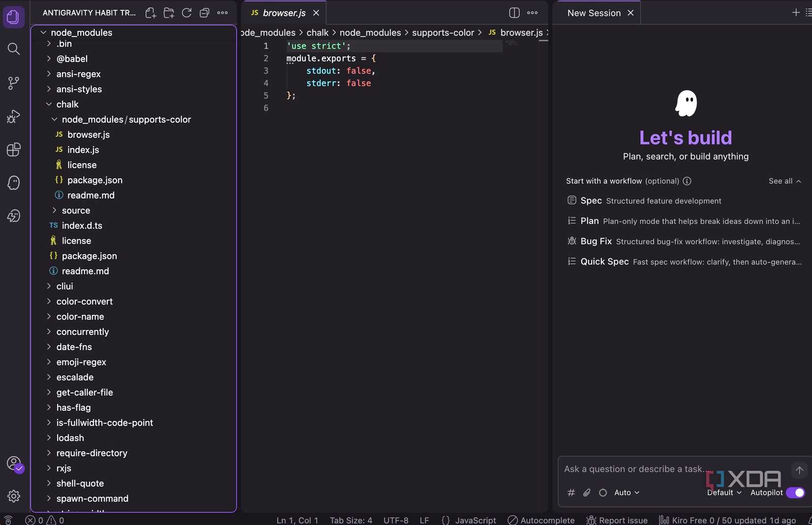Click Tab Size: 4 in status bar
812x525 pixels.
tap(351, 520)
